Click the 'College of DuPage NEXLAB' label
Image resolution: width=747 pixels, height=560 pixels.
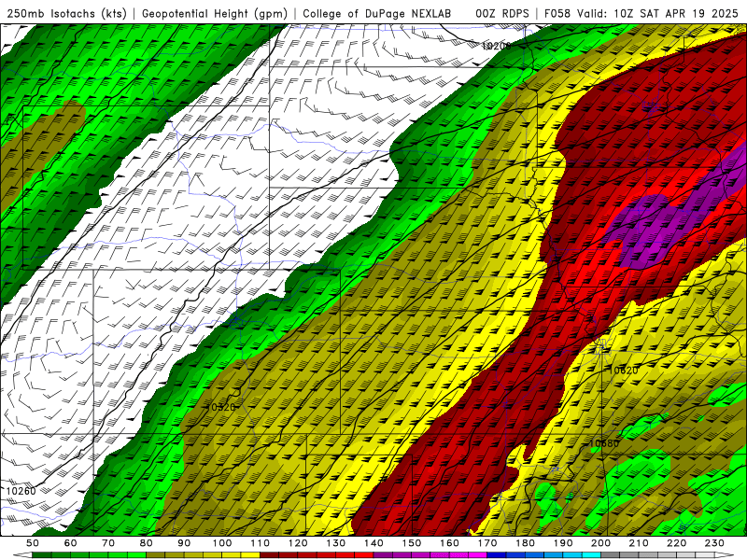pos(377,14)
